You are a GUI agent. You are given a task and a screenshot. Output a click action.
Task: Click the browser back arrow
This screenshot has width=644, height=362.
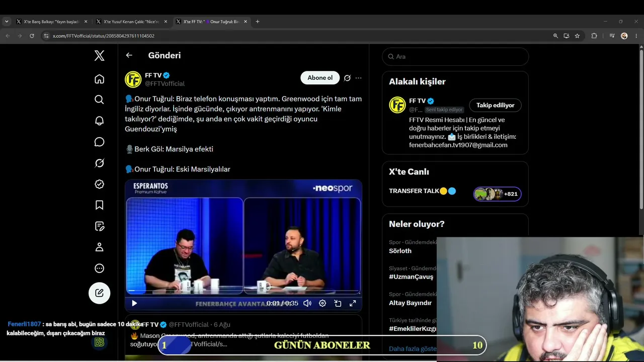click(8, 36)
